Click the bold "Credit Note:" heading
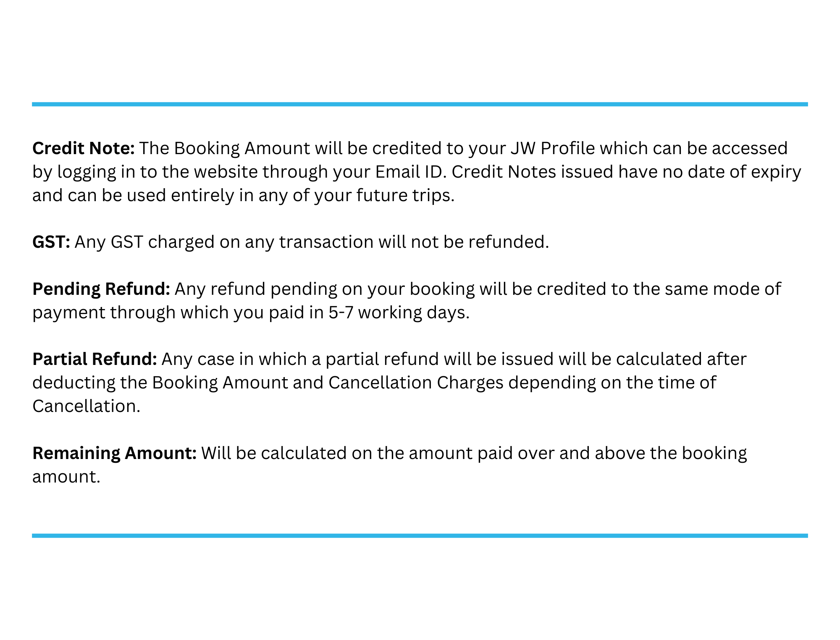This screenshot has height=640, width=840. click(83, 148)
